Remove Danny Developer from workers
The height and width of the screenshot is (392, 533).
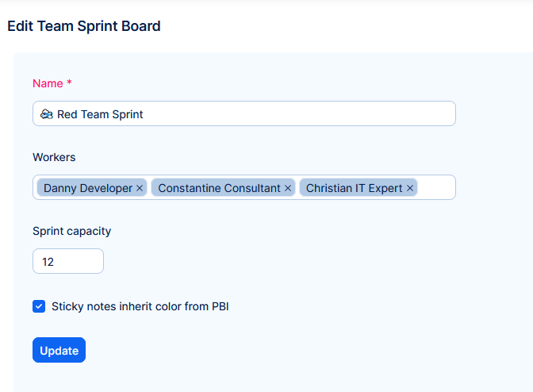(140, 188)
